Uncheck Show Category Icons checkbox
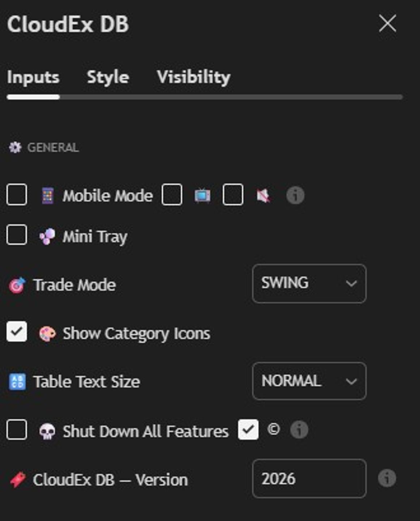The height and width of the screenshot is (521, 420). tap(17, 331)
